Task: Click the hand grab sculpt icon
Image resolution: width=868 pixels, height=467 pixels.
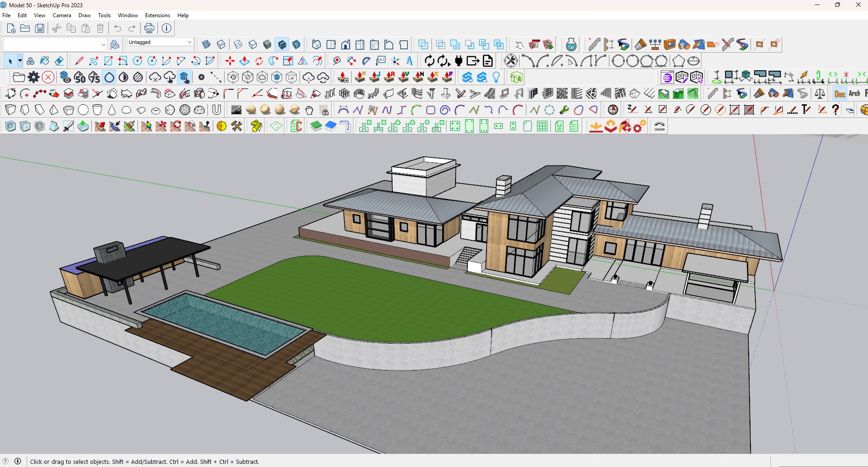Action: pos(309,110)
